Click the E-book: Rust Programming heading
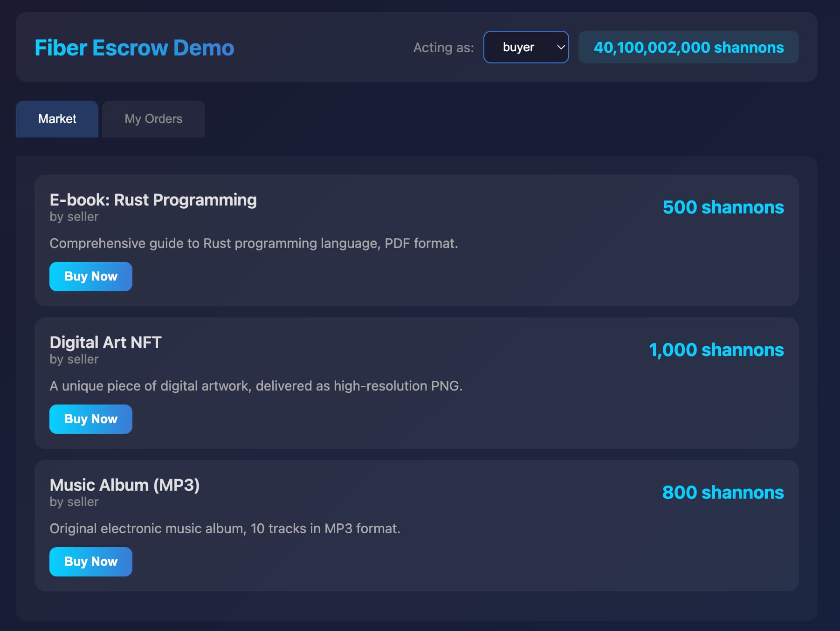840x631 pixels. pyautogui.click(x=153, y=199)
